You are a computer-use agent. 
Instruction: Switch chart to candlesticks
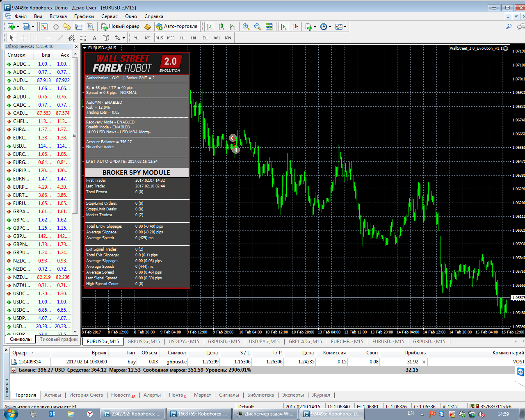tap(221, 27)
